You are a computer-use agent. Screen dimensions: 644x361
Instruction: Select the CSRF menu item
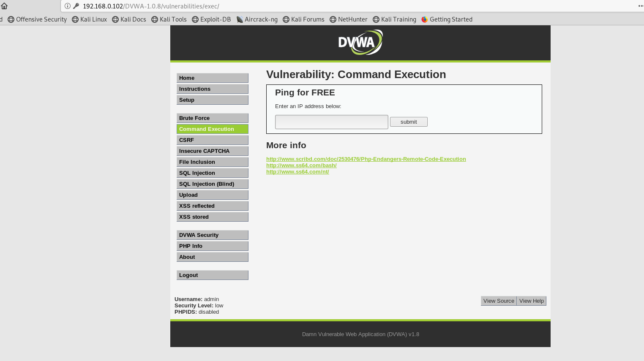pos(213,140)
